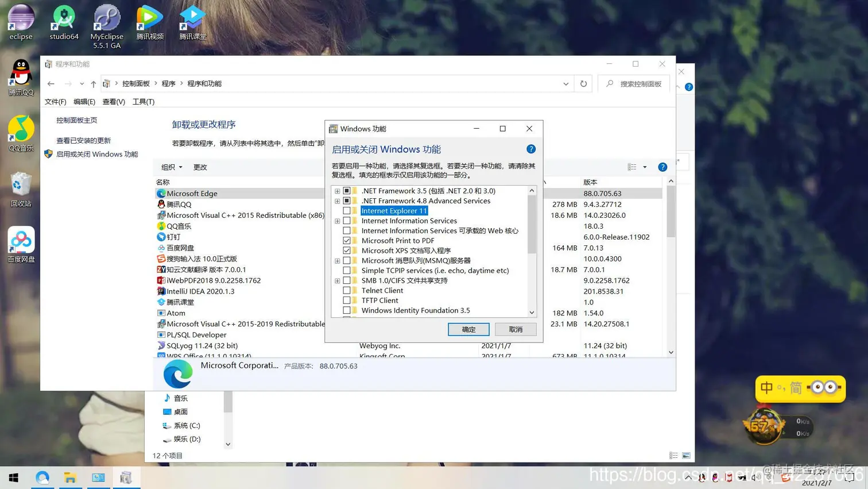868x489 pixels.
Task: Uncheck Microsoft Print to PDF
Action: (347, 241)
